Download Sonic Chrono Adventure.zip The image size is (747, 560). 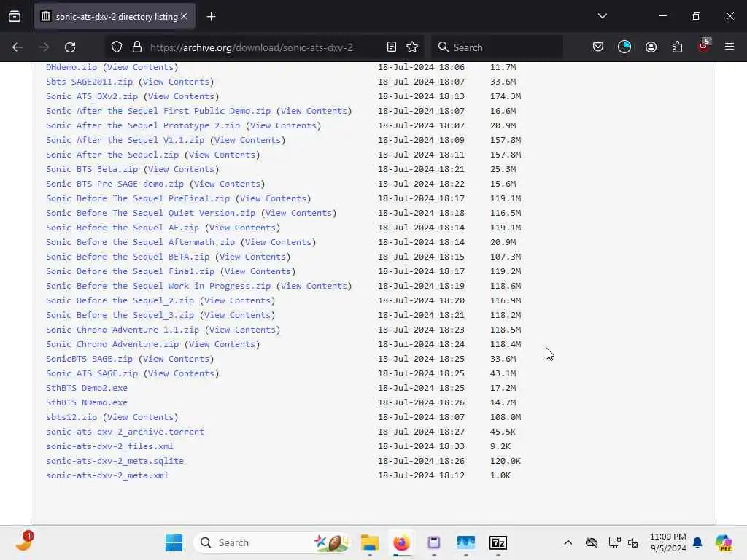point(112,344)
